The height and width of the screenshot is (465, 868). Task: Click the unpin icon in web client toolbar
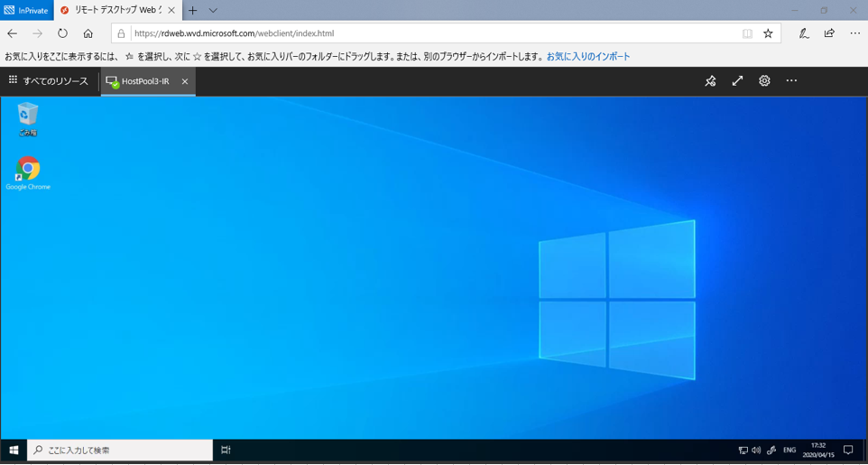[710, 81]
